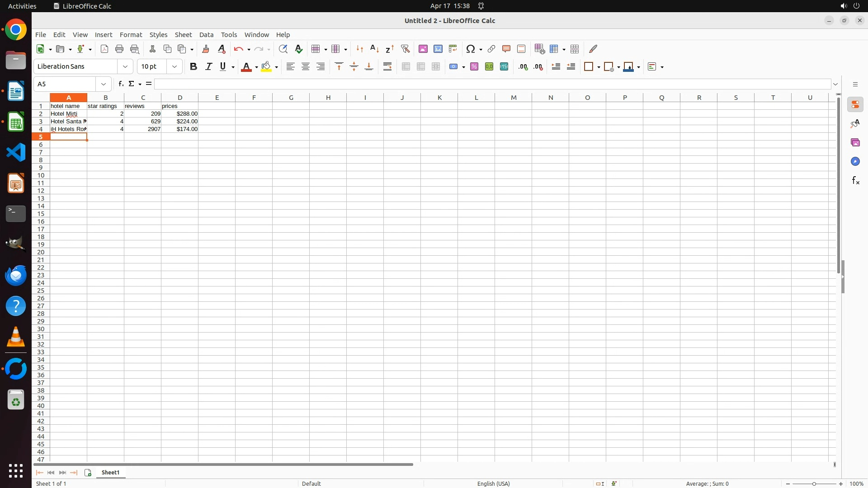Open the Data menu
This screenshot has height=488, width=868.
(x=206, y=35)
